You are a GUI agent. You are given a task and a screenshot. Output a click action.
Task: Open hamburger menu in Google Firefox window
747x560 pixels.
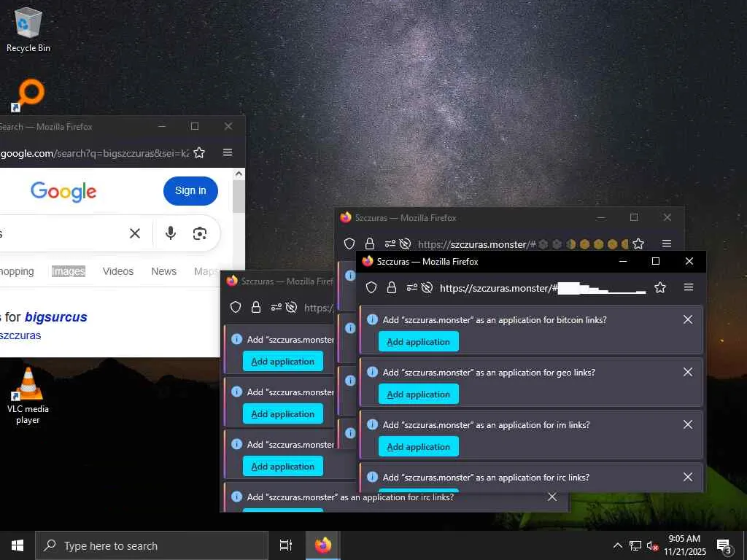(x=228, y=152)
